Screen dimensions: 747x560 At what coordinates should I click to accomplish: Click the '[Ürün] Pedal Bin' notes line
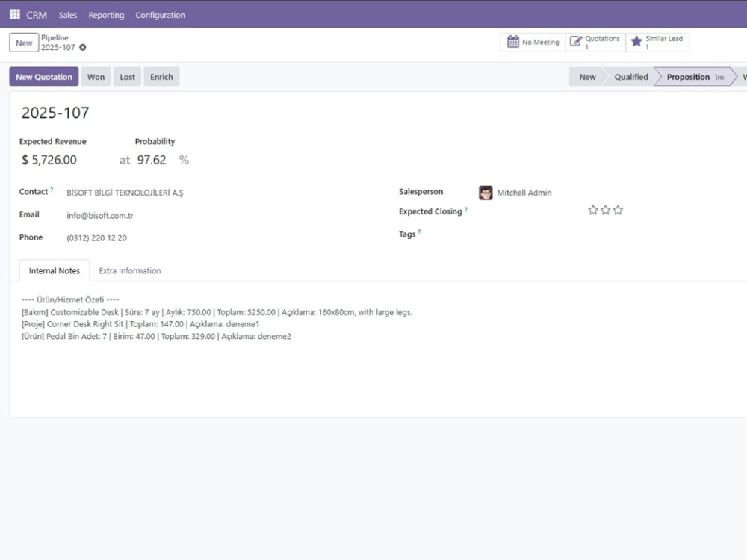coord(156,336)
